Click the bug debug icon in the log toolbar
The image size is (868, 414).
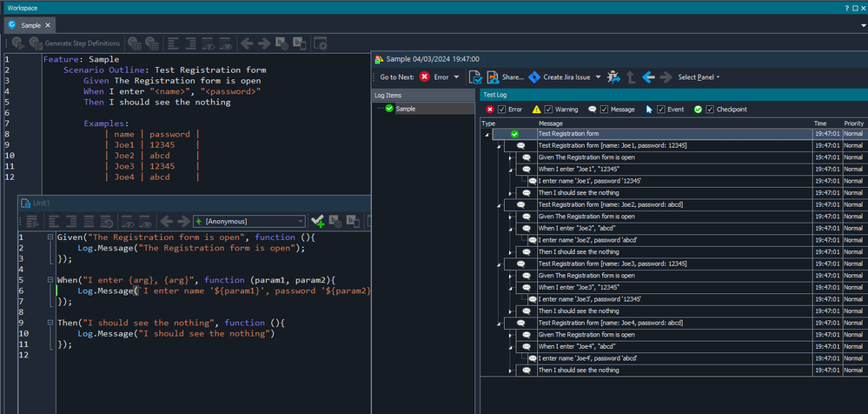pos(614,77)
